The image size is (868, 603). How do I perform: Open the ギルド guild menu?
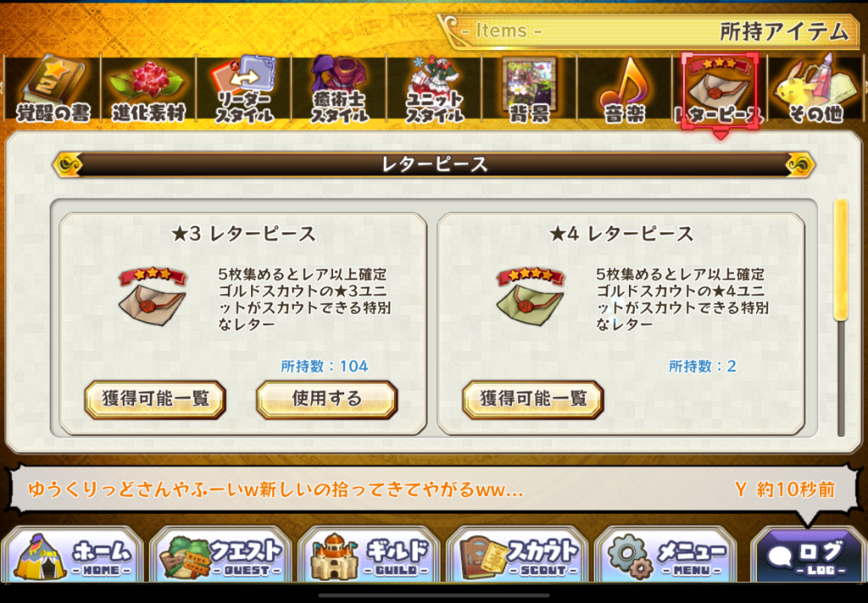369,556
